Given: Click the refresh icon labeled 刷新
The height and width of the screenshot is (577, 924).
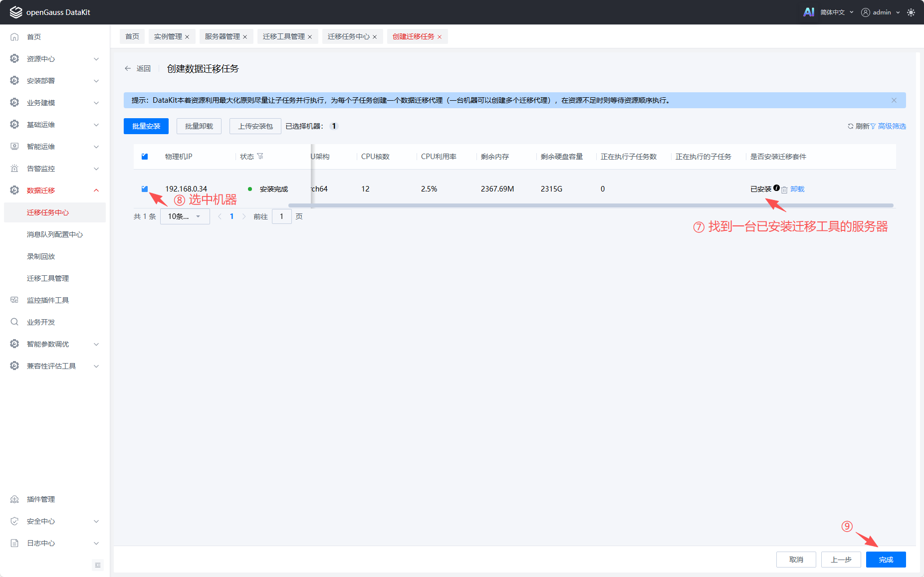Looking at the screenshot, I should coord(851,126).
